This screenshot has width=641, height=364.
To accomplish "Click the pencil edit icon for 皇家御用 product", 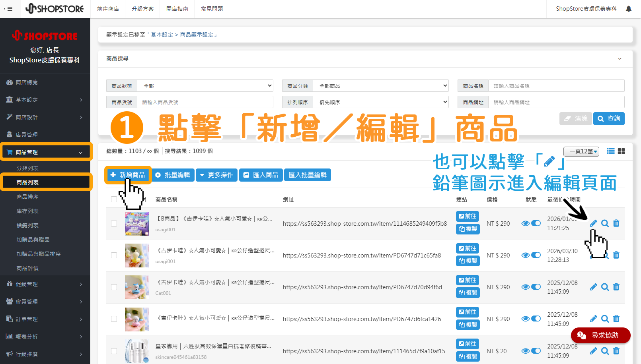I will click(x=593, y=351).
